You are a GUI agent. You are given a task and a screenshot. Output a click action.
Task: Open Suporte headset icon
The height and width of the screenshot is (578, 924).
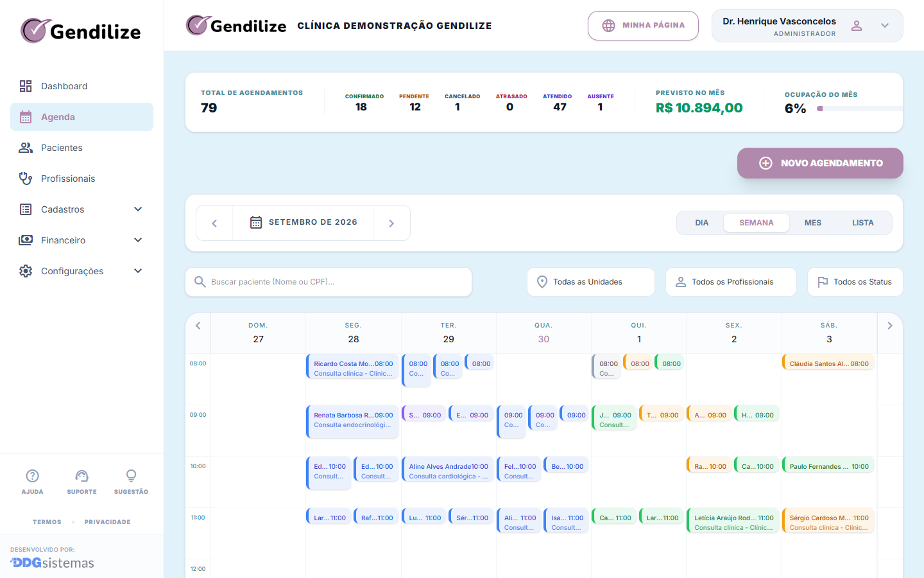click(81, 476)
